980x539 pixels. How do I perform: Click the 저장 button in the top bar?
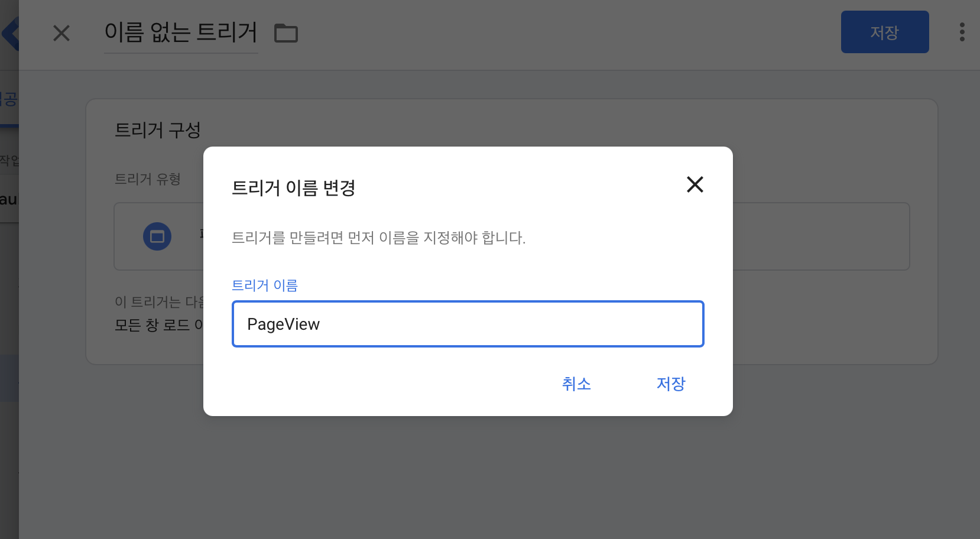(x=885, y=32)
